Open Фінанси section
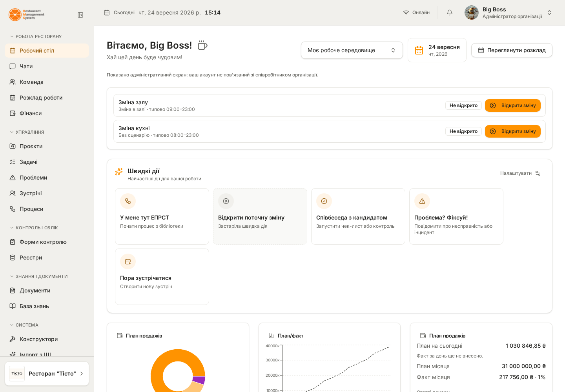Viewport: 565px width, 392px height. tap(47, 113)
